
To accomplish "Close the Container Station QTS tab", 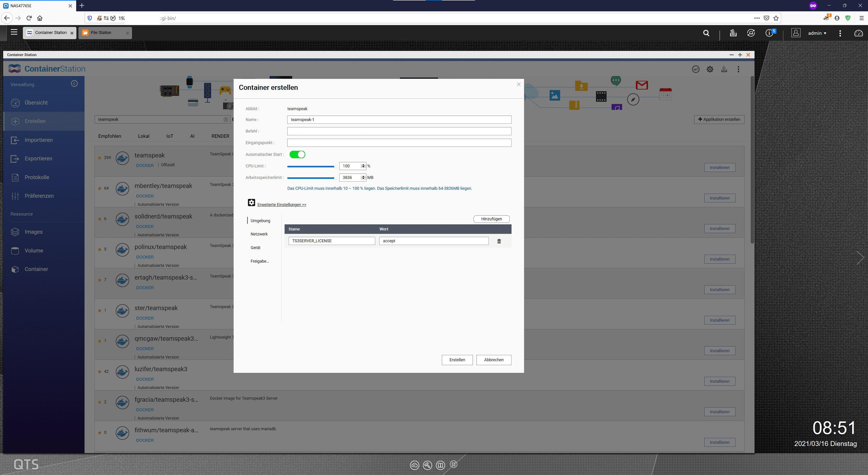I will pyautogui.click(x=72, y=33).
